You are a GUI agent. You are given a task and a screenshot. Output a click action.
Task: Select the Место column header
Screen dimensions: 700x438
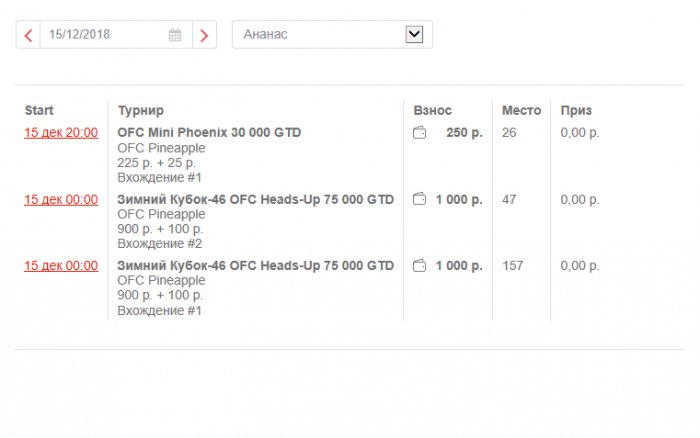(x=521, y=110)
